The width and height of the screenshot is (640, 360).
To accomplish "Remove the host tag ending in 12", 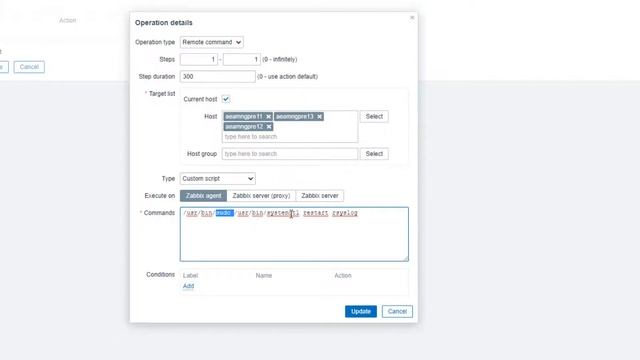I will (x=269, y=127).
